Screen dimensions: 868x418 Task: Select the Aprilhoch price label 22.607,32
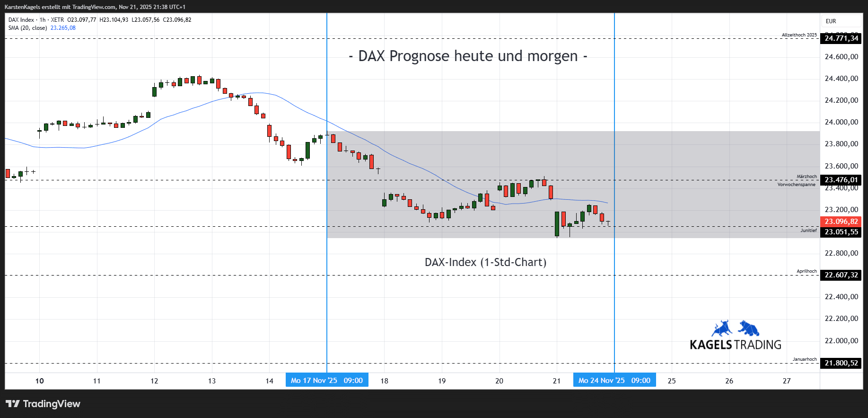(841, 275)
